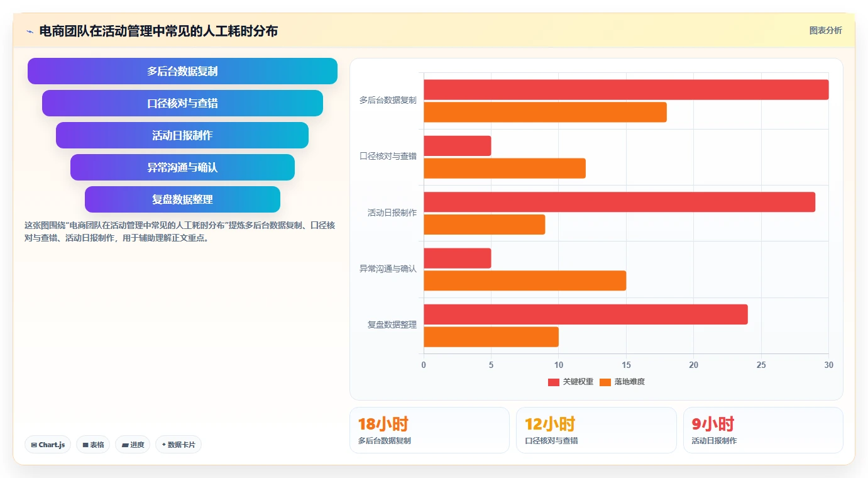Click the 多后台数据复制 y-axis label
868x478 pixels.
(388, 100)
